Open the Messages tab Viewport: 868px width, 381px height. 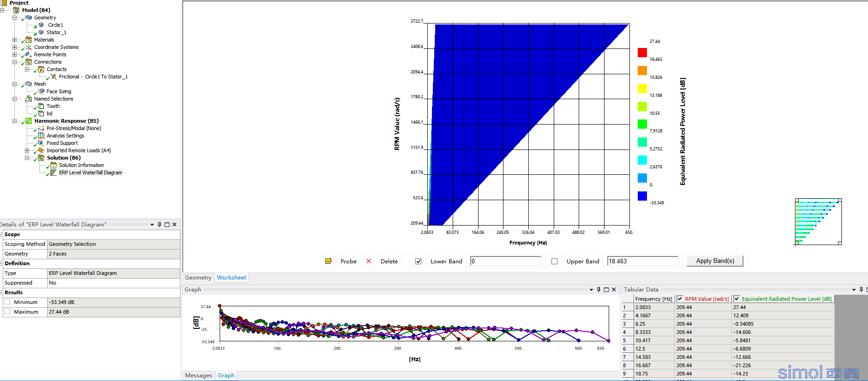198,375
